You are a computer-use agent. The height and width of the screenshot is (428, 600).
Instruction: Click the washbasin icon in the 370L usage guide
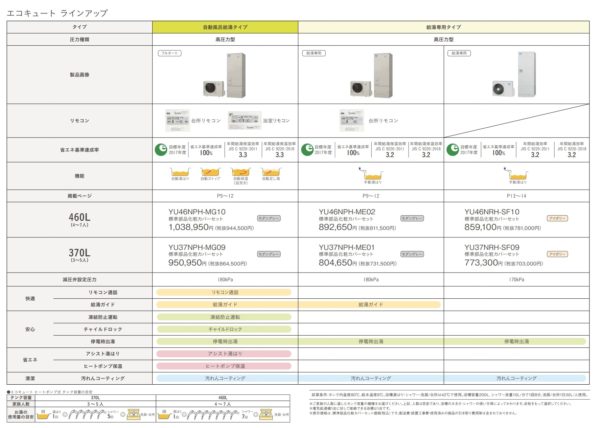(133, 414)
